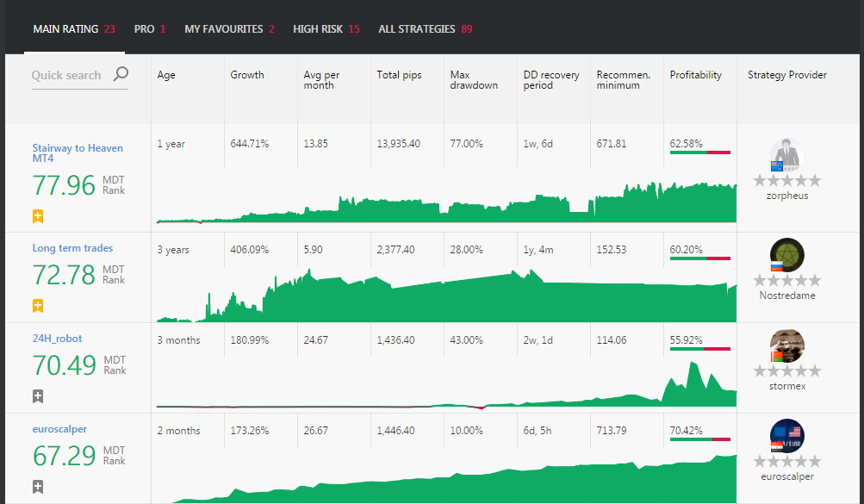Click the Quick search magnifier icon
Screen dimensions: 864x504
[x=121, y=74]
